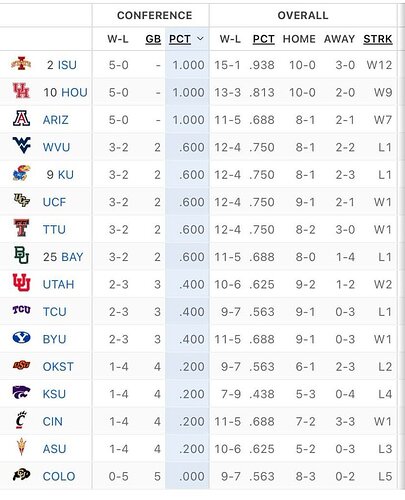Image resolution: width=405 pixels, height=500 pixels.
Task: Open the Arizona Wildcats A logo
Action: 21,118
